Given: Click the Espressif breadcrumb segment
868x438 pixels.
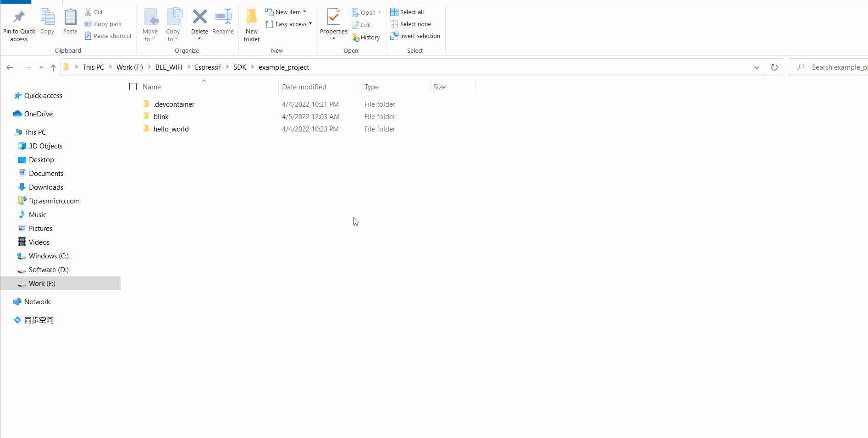Looking at the screenshot, I should [x=208, y=67].
